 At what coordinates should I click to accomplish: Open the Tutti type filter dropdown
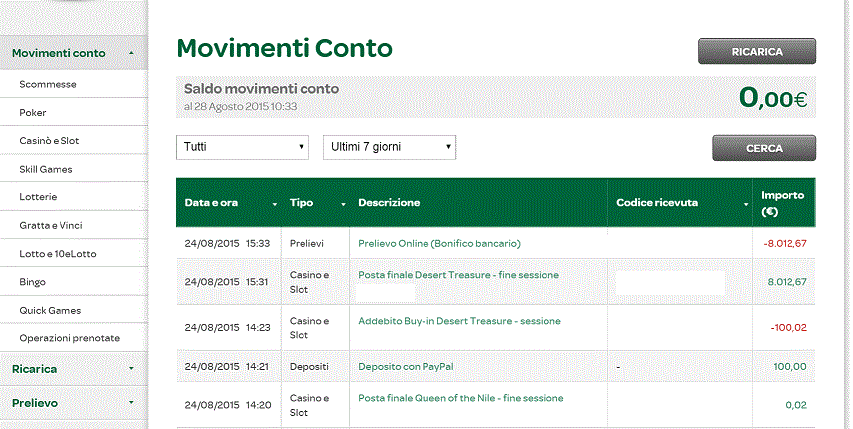(x=242, y=147)
